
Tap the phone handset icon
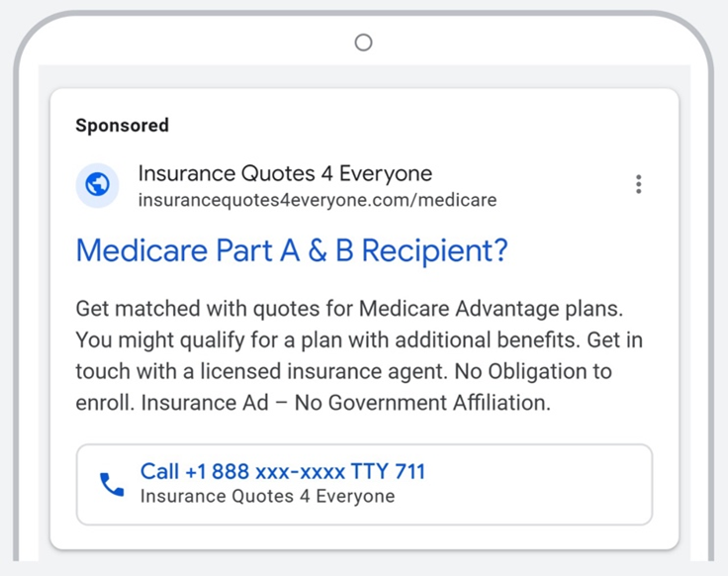coord(111,484)
